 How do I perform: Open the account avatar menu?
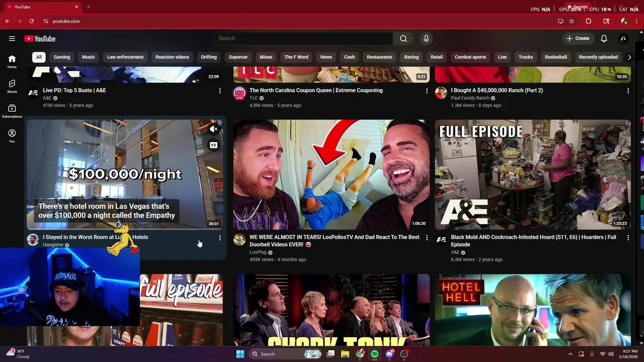pos(623,39)
